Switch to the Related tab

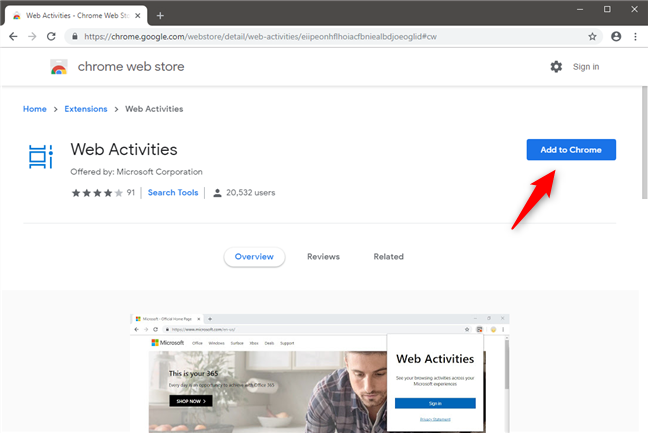[388, 257]
